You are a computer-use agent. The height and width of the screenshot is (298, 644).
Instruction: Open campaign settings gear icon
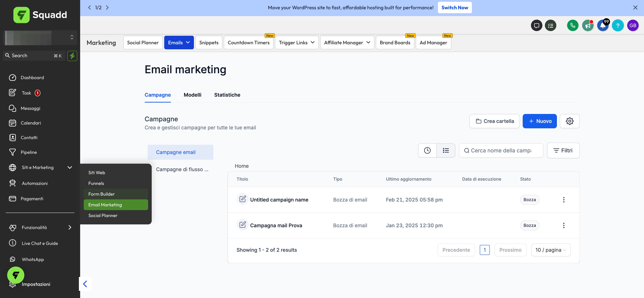(x=570, y=121)
